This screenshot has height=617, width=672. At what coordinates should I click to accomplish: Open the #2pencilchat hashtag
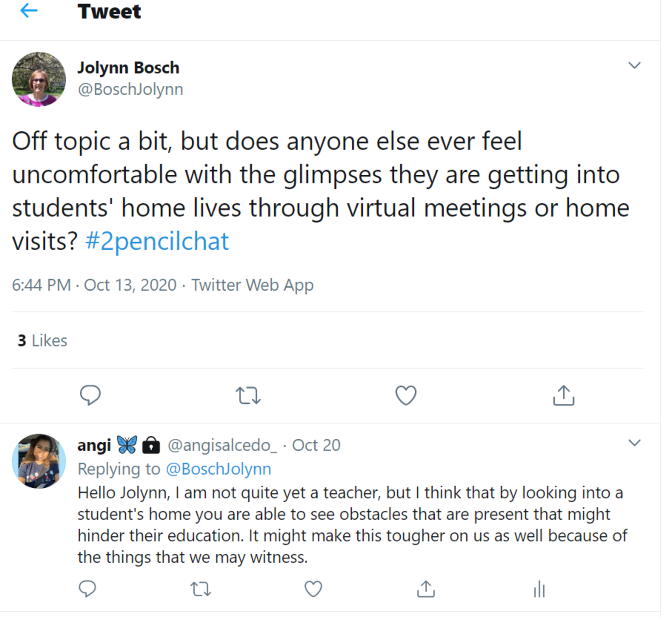tap(157, 241)
